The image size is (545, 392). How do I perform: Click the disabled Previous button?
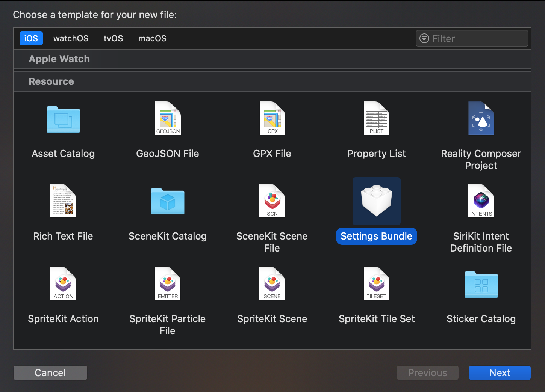coord(428,373)
